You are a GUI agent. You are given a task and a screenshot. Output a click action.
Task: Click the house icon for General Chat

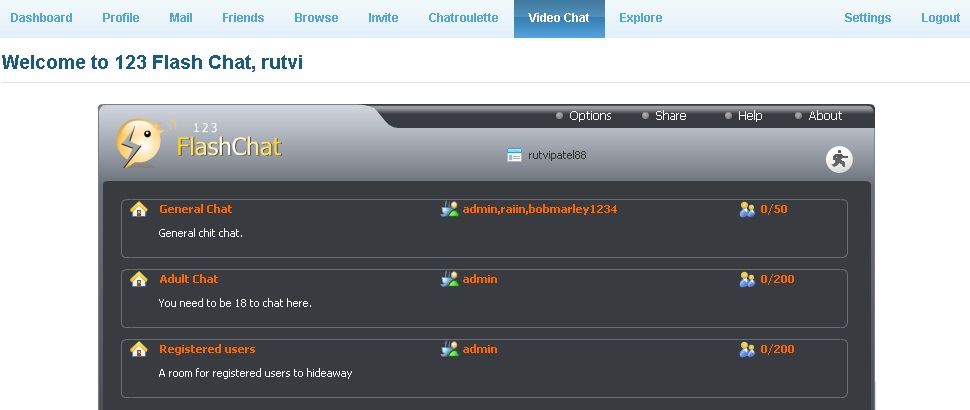[139, 209]
